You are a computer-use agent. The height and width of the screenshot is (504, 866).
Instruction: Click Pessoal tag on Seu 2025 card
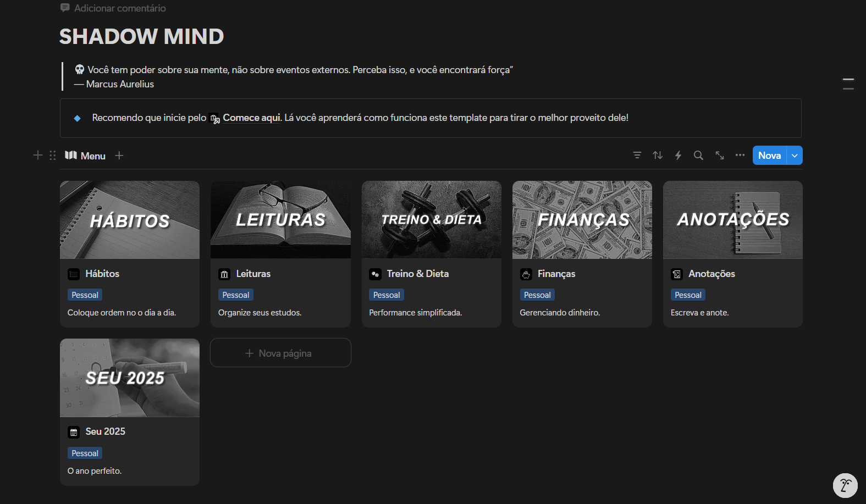click(85, 453)
